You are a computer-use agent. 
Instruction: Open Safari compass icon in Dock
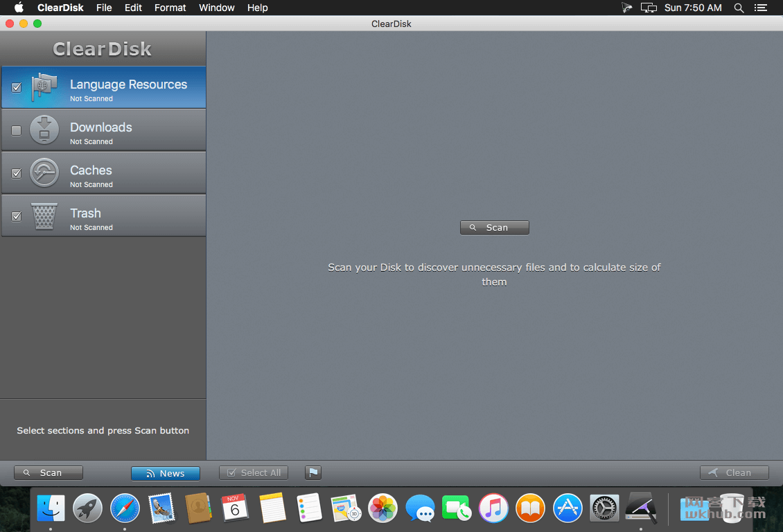124,508
